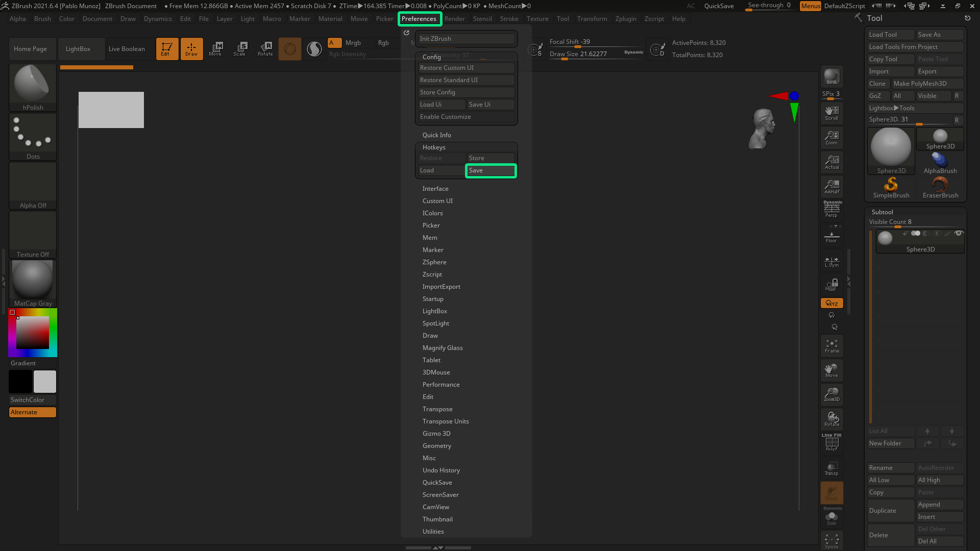Toggle the XYZ rotation mode
980x551 pixels.
coord(831,303)
